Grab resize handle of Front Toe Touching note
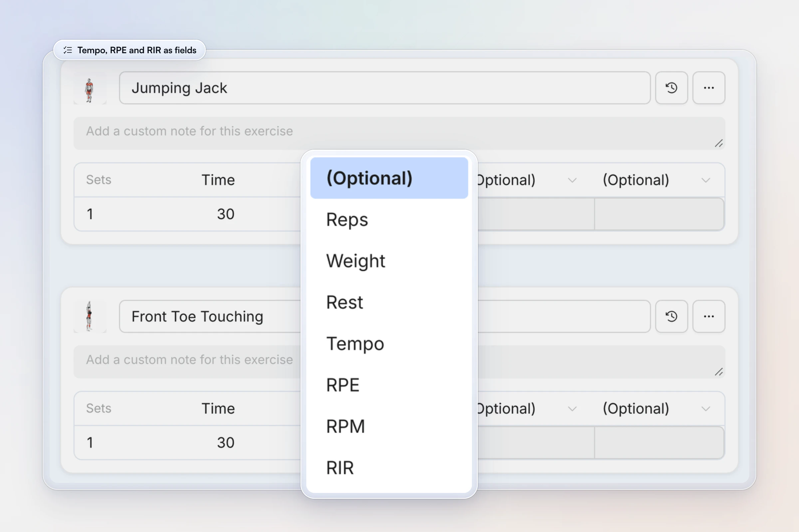Viewport: 799px width, 532px height. pos(718,372)
